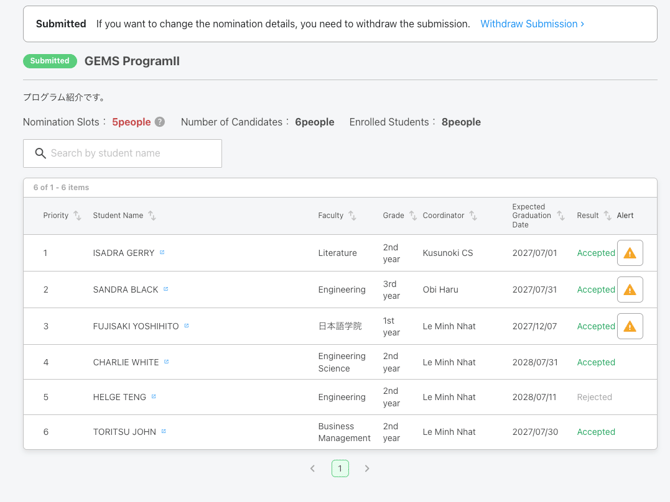Viewport: 670px width, 502px height.
Task: Open external link icon next to HELGE TENG
Action: tap(154, 397)
